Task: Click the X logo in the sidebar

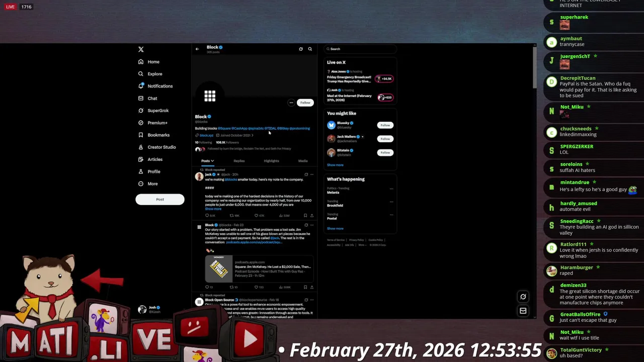Action: pyautogui.click(x=141, y=49)
